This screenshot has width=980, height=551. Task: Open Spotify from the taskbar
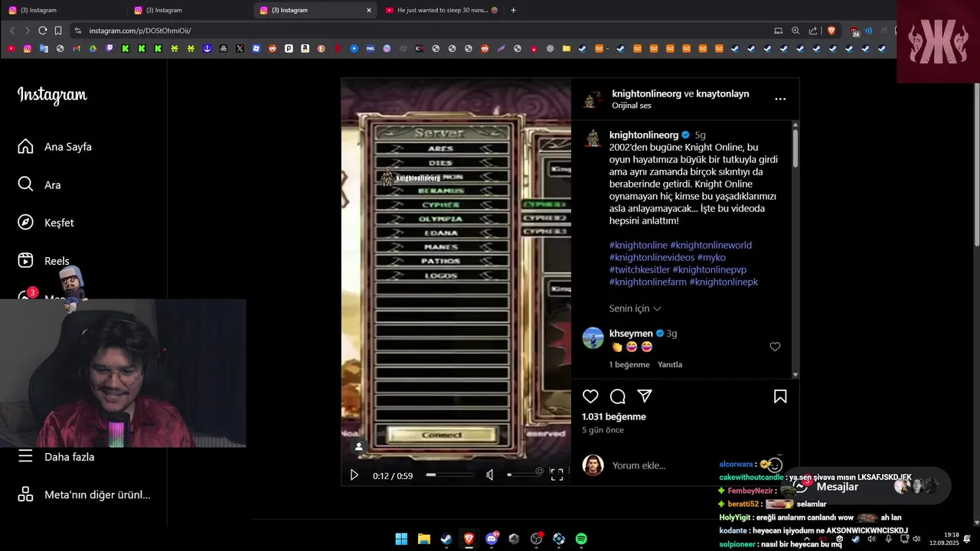click(581, 539)
